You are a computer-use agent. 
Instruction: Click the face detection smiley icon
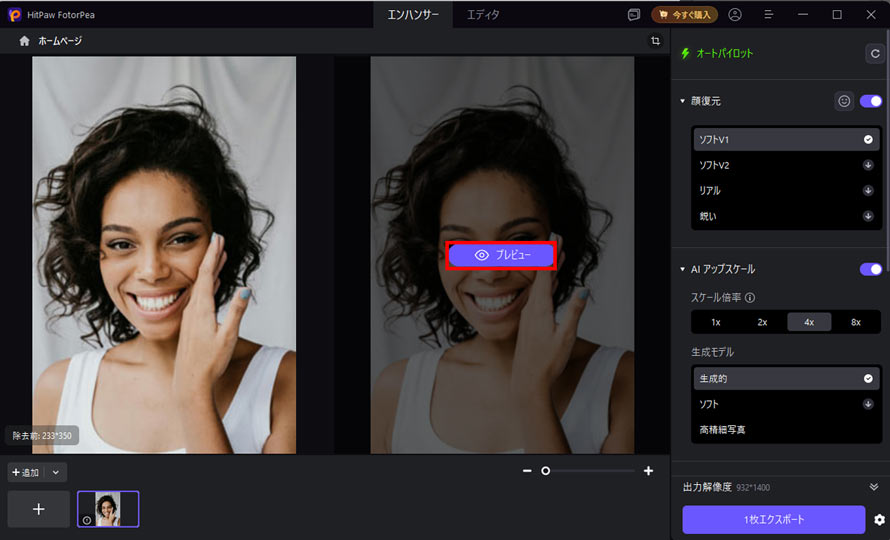point(844,101)
